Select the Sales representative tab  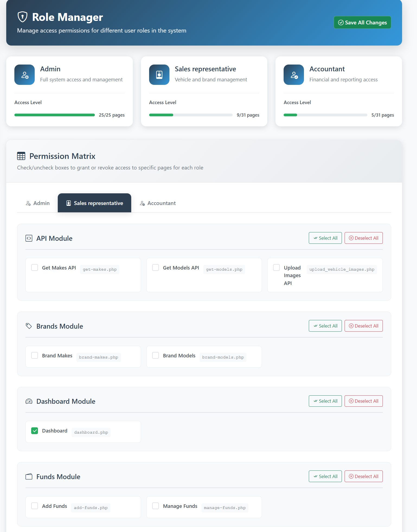click(x=94, y=203)
